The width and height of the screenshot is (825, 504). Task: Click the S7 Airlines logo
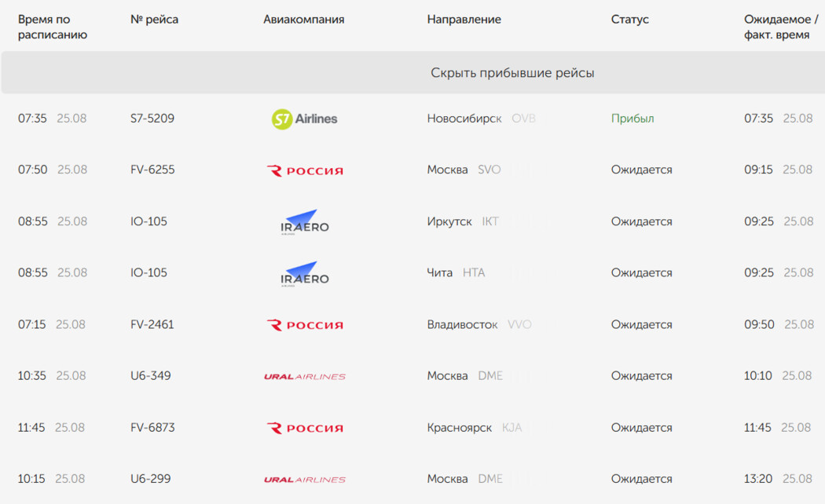click(304, 119)
